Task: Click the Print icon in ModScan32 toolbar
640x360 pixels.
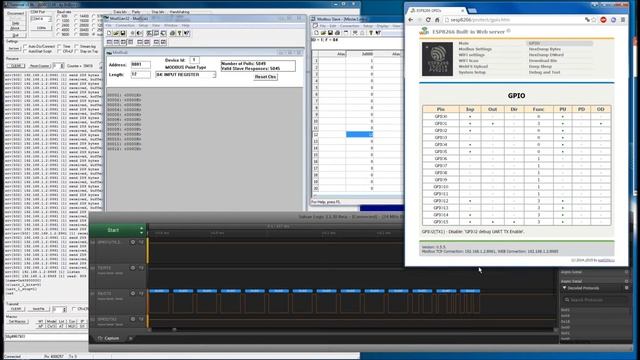Action: [x=173, y=33]
